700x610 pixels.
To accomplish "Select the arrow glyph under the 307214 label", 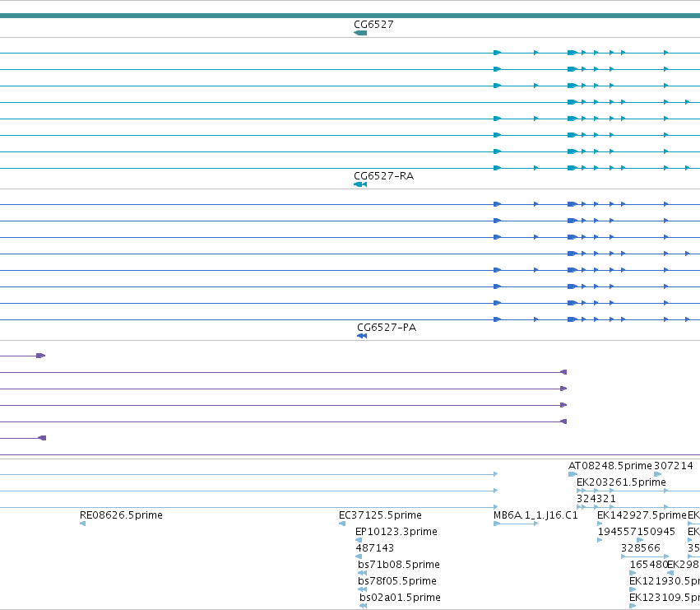I will pyautogui.click(x=657, y=475).
